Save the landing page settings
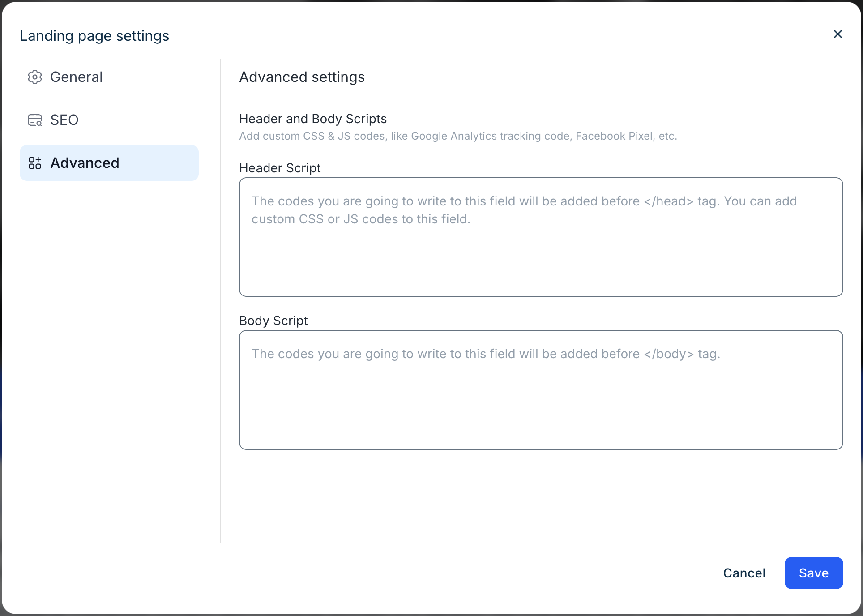The image size is (863, 616). click(x=813, y=573)
